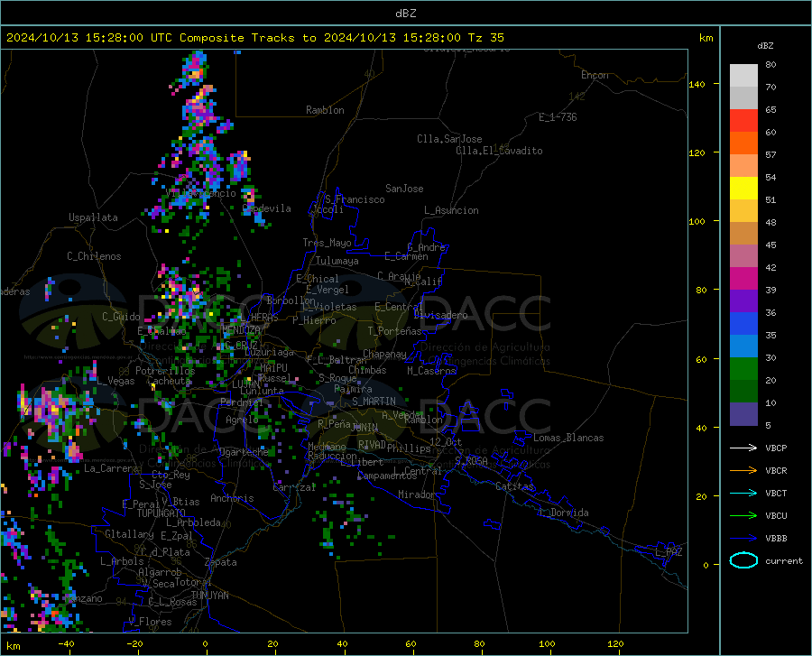Click the JUNIN map label
The width and height of the screenshot is (812, 656).
364,428
